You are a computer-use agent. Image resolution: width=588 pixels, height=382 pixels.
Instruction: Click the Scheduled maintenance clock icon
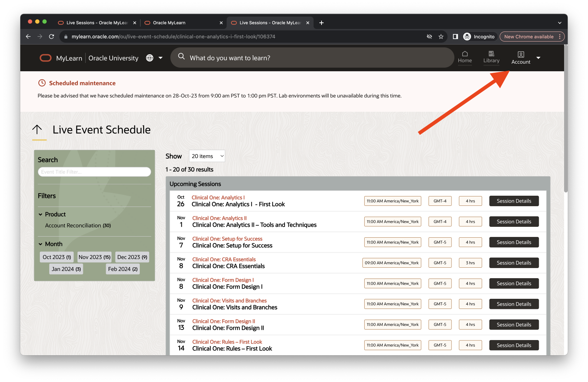pos(42,83)
